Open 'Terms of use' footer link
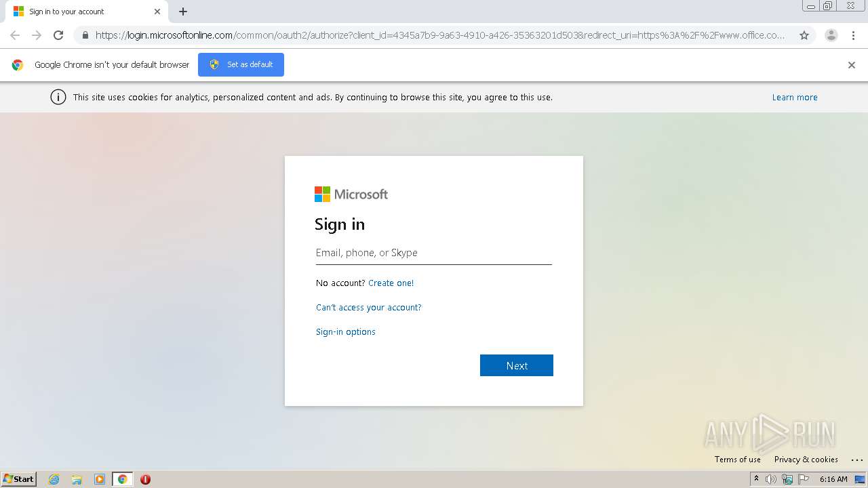Screen dimensions: 868x488 (737, 460)
